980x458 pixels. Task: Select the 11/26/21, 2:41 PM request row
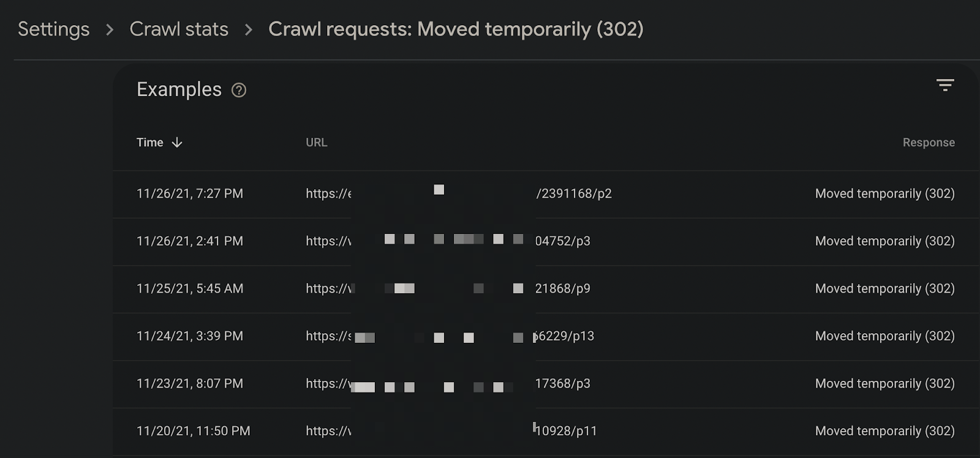coord(546,242)
